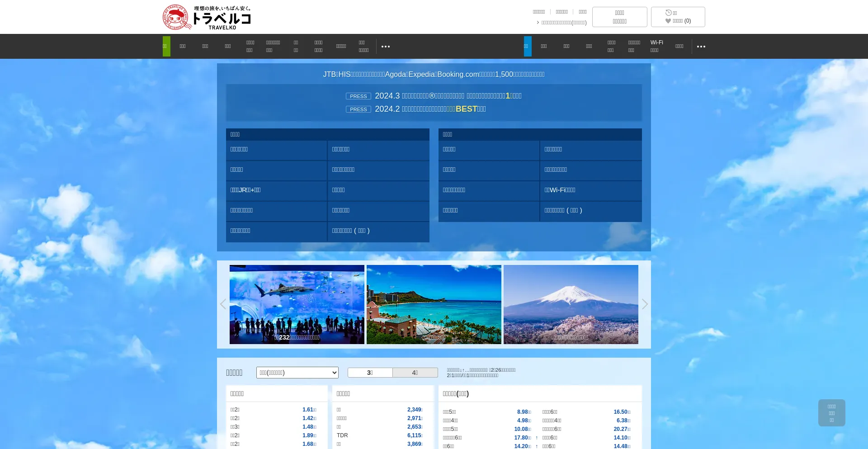
Task: Open the Mount Fuji cherry blossom photo
Action: 571,304
